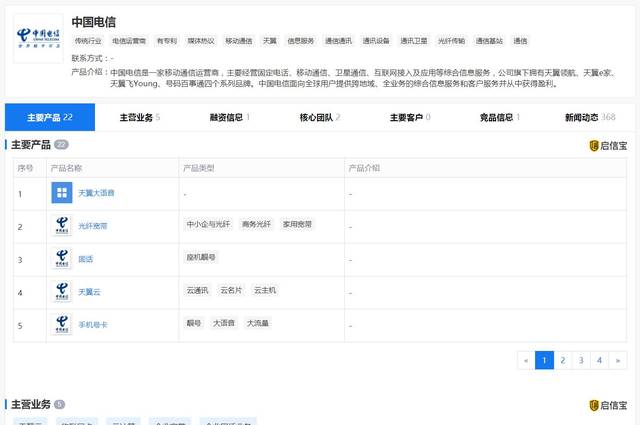Image resolution: width=640 pixels, height=425 pixels.
Task: Click the blue grid icon beside 天翼大语音
Action: (x=62, y=193)
